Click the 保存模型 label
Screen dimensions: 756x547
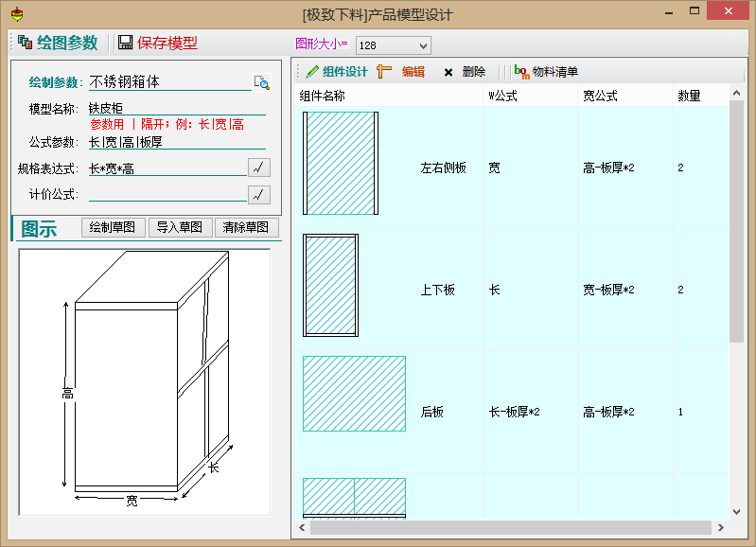pos(167,43)
